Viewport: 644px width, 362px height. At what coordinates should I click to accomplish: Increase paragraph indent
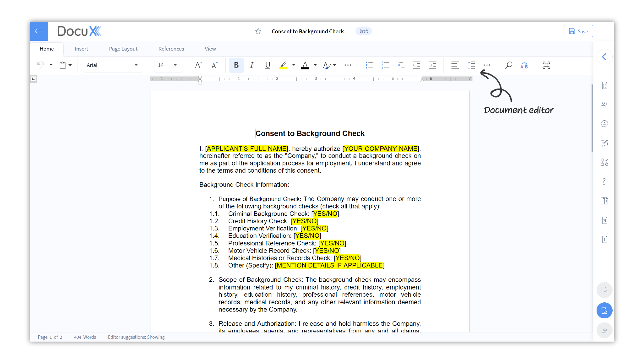pyautogui.click(x=432, y=65)
